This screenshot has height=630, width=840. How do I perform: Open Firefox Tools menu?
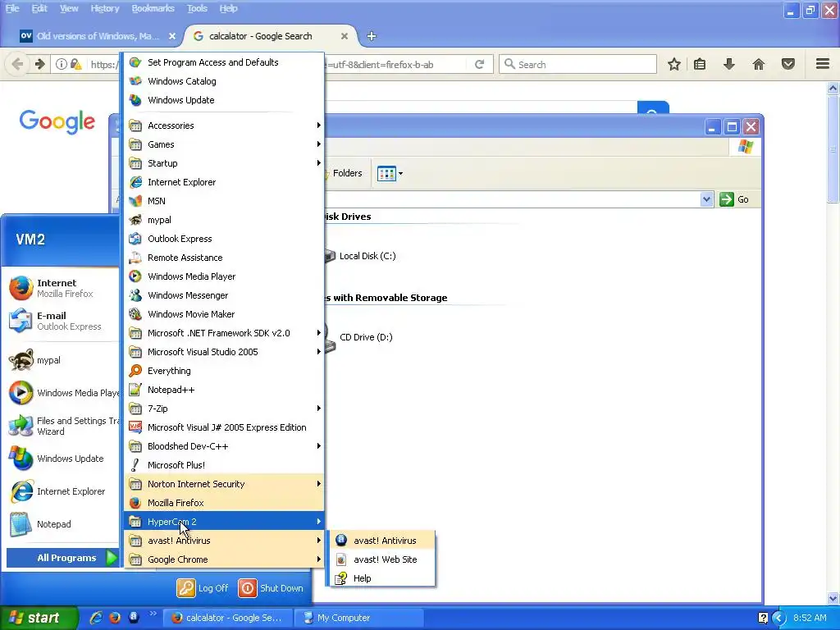tap(197, 8)
